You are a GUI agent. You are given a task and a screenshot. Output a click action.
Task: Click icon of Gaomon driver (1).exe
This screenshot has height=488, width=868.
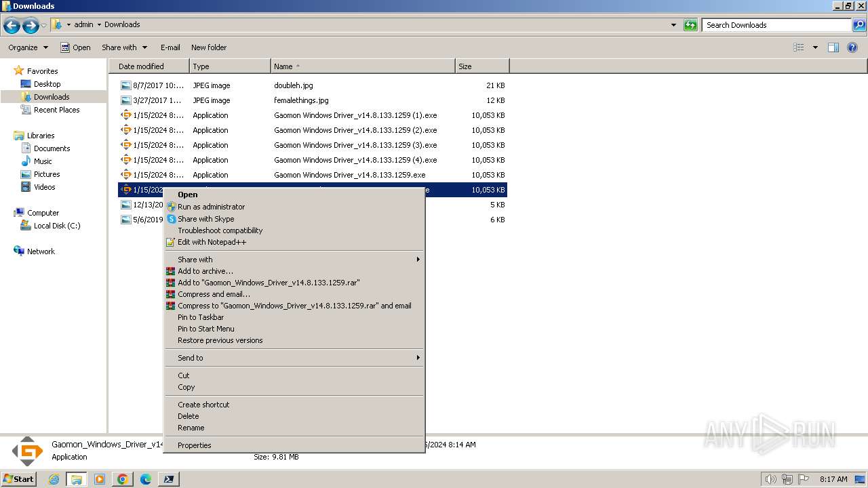pyautogui.click(x=125, y=115)
